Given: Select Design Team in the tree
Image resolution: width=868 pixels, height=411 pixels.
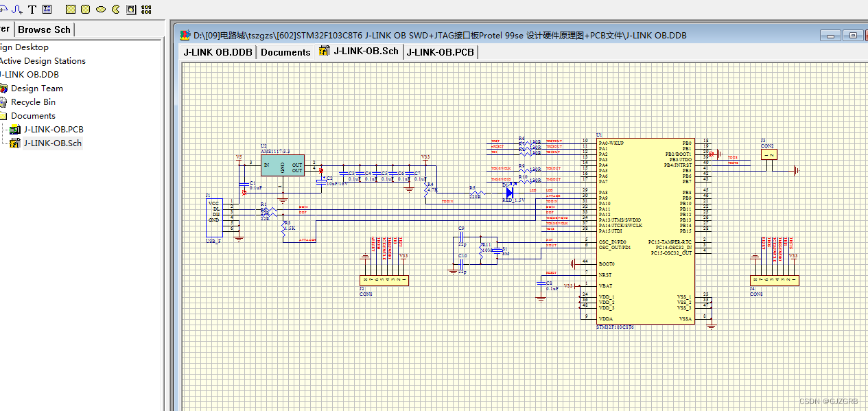Looking at the screenshot, I should (x=37, y=88).
